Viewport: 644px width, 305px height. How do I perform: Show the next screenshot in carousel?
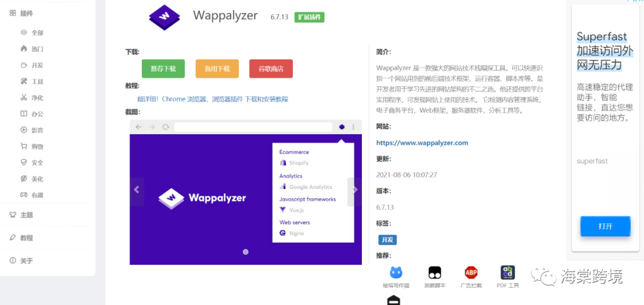tap(354, 189)
